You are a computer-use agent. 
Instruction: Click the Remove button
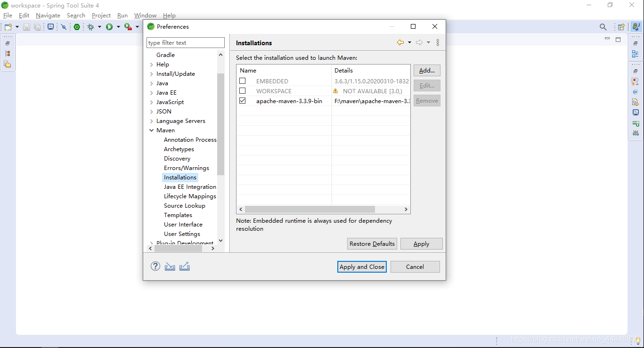(x=427, y=101)
